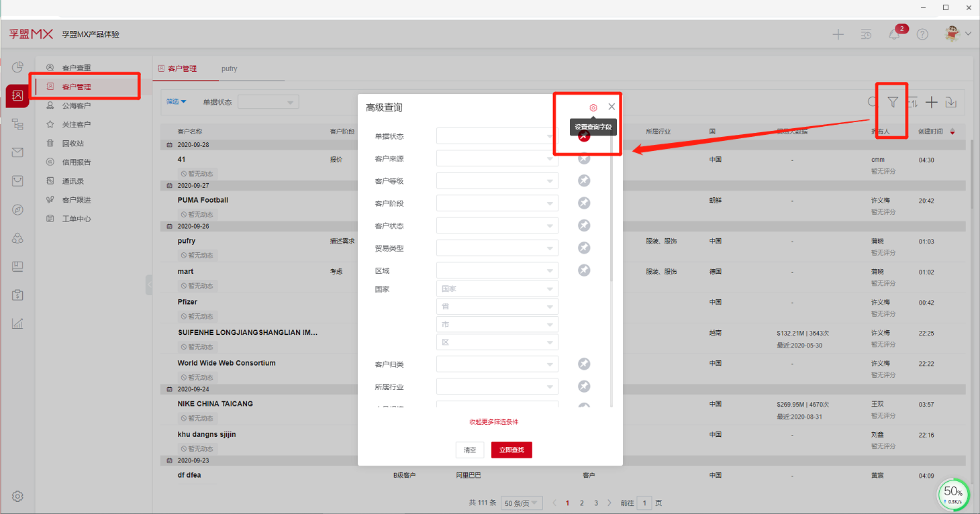
Task: Click the add plus icon above table
Action: (931, 102)
